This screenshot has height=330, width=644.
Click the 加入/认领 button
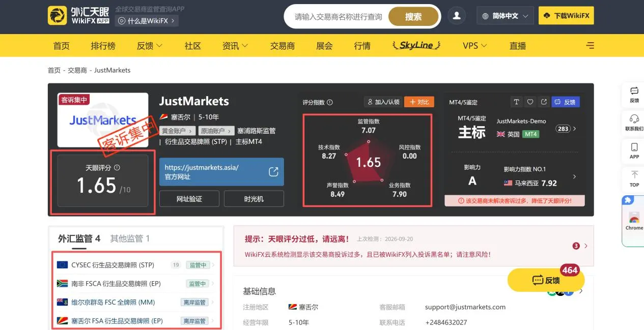pos(383,102)
